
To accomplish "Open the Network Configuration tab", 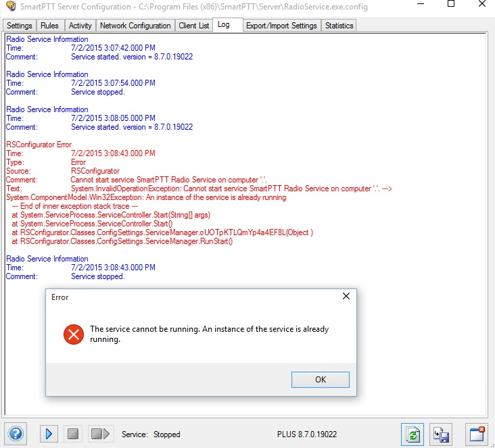I will pos(135,26).
